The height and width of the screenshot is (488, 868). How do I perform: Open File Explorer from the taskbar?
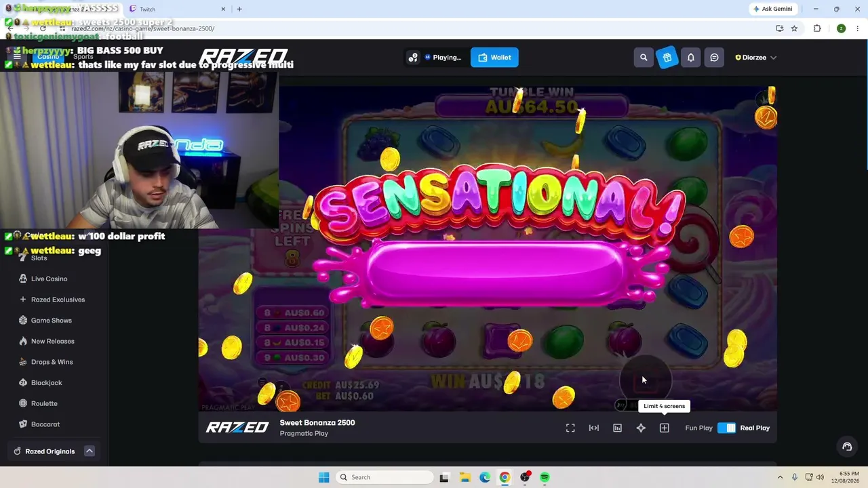465,477
